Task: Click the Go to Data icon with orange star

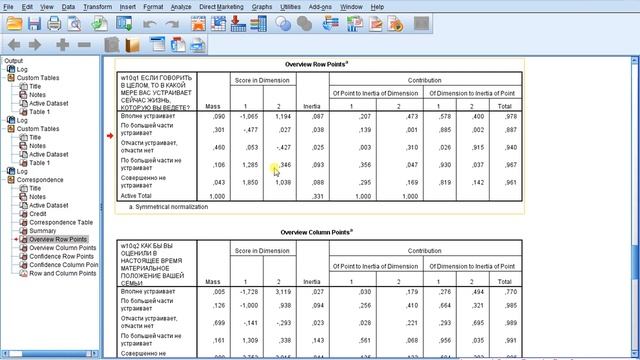Action: (198, 24)
